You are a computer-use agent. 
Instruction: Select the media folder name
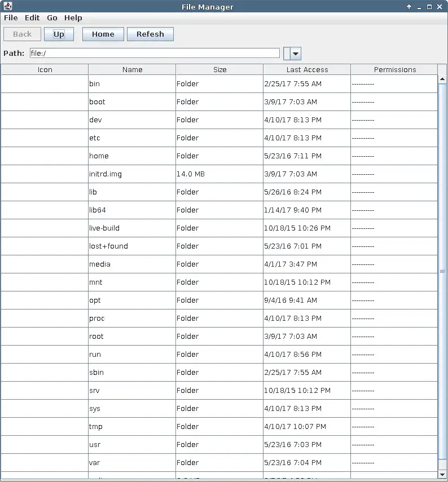(100, 264)
